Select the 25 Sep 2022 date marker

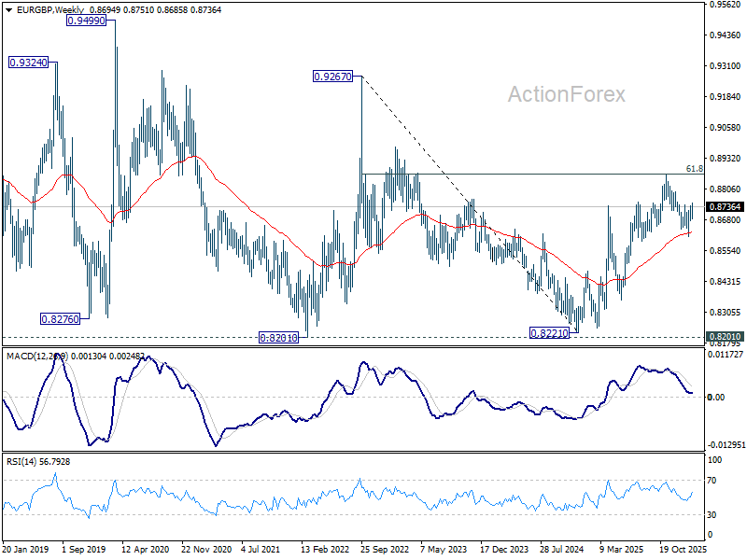385,549
